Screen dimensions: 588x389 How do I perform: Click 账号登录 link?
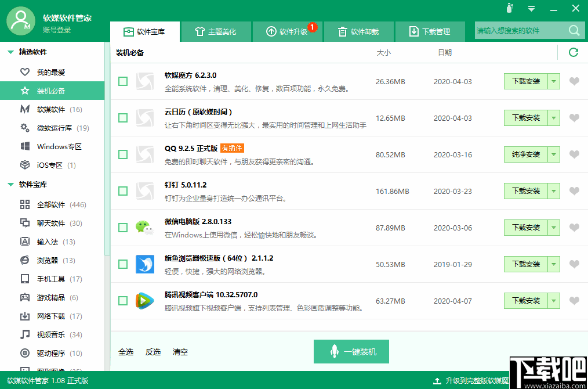coord(57,30)
